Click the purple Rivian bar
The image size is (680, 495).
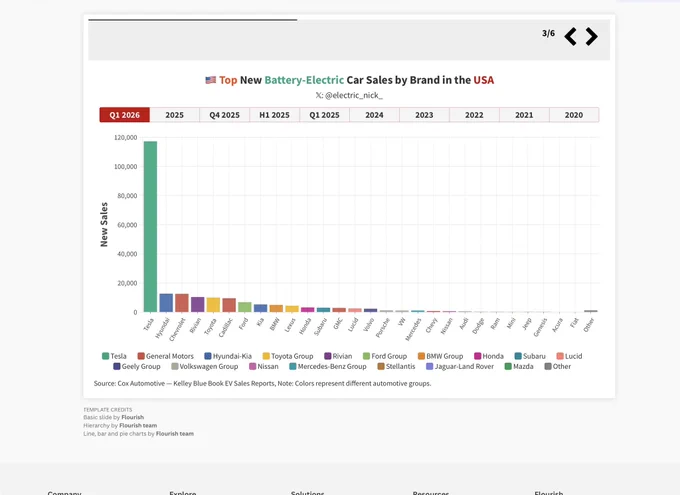(x=198, y=305)
